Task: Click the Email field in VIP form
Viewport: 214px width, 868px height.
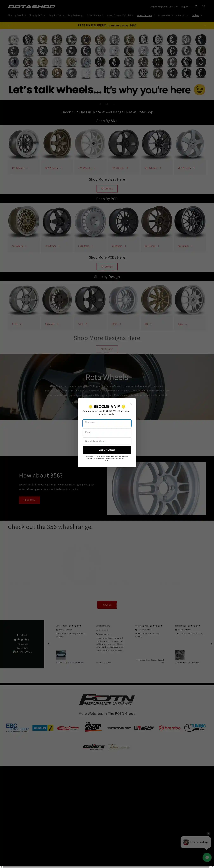Action: point(107,432)
